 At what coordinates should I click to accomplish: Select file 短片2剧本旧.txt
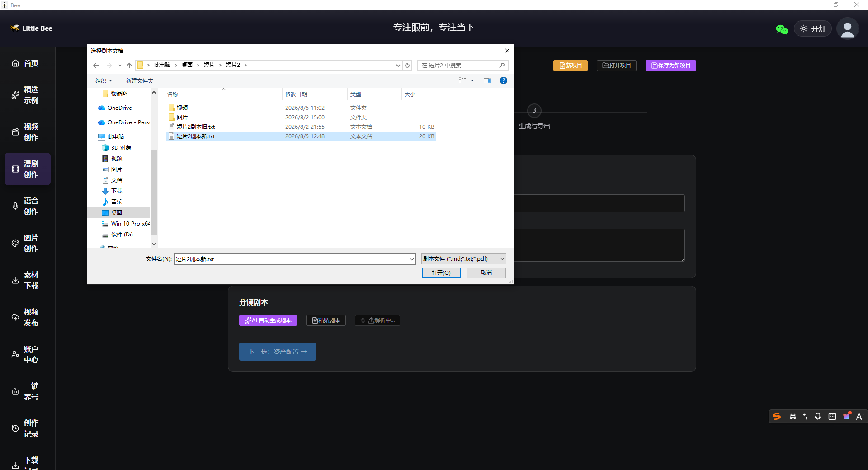tap(301, 127)
